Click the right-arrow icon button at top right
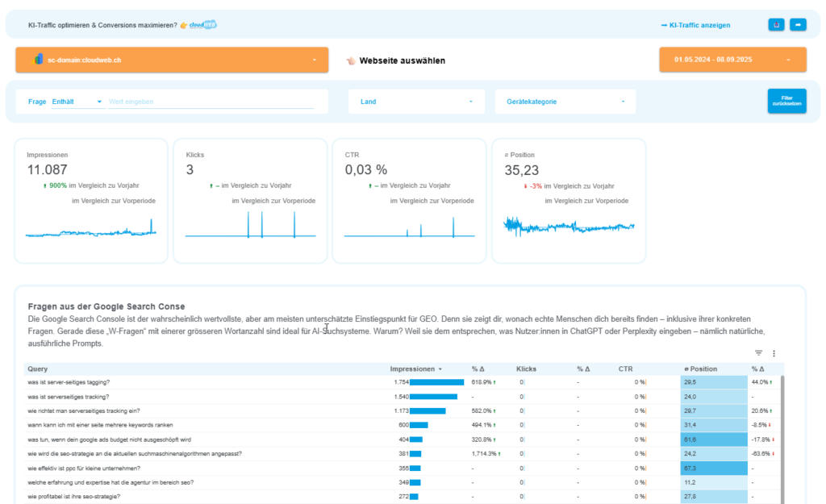Viewport: 826px width, 504px height. pyautogui.click(x=798, y=25)
